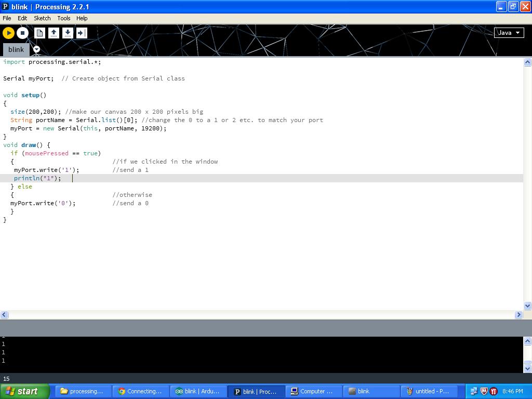The height and width of the screenshot is (399, 532).
Task: Click the '//if we clicked in the window' comment
Action: tap(165, 162)
